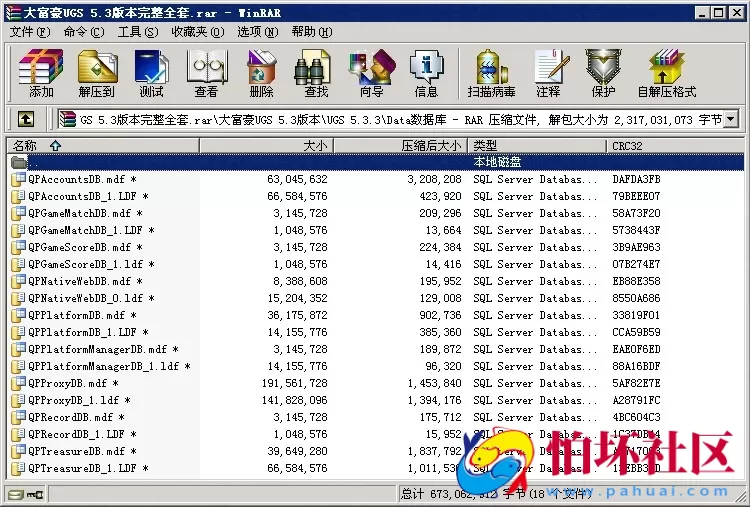Select file QPNativeWebDB.mdf
This screenshot has height=507, width=750.
[x=85, y=281]
